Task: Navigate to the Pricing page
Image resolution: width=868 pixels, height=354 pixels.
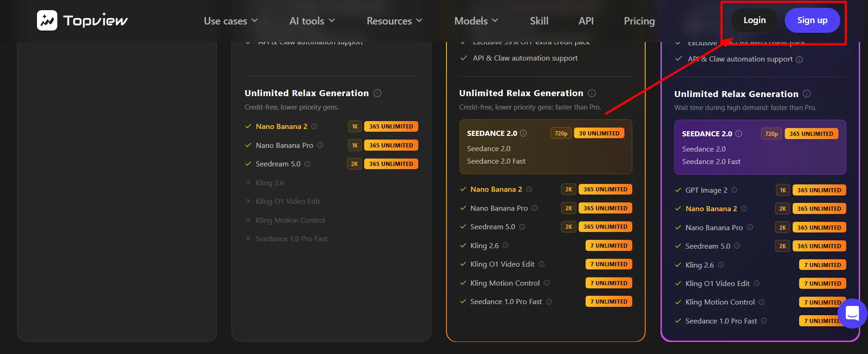Action: (x=639, y=21)
